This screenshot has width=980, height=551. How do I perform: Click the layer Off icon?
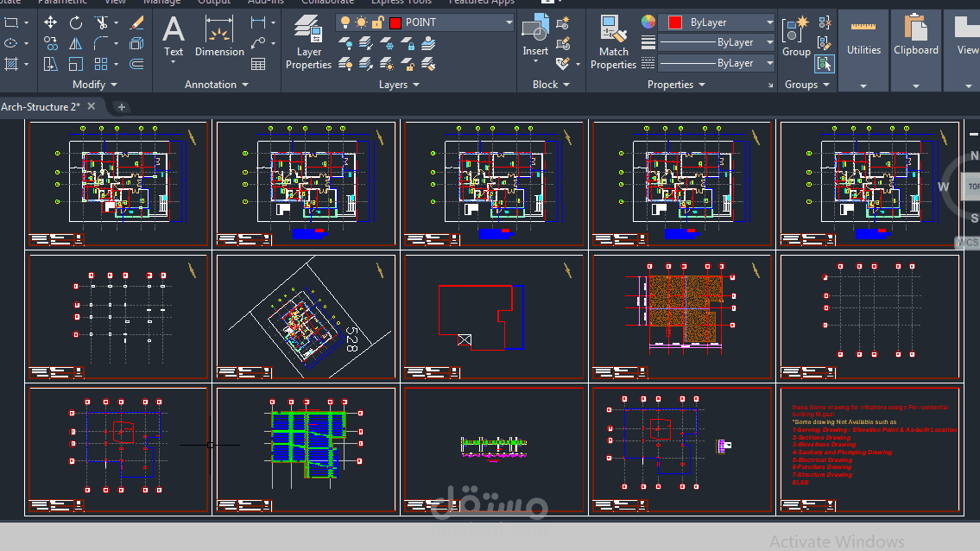coord(345,43)
